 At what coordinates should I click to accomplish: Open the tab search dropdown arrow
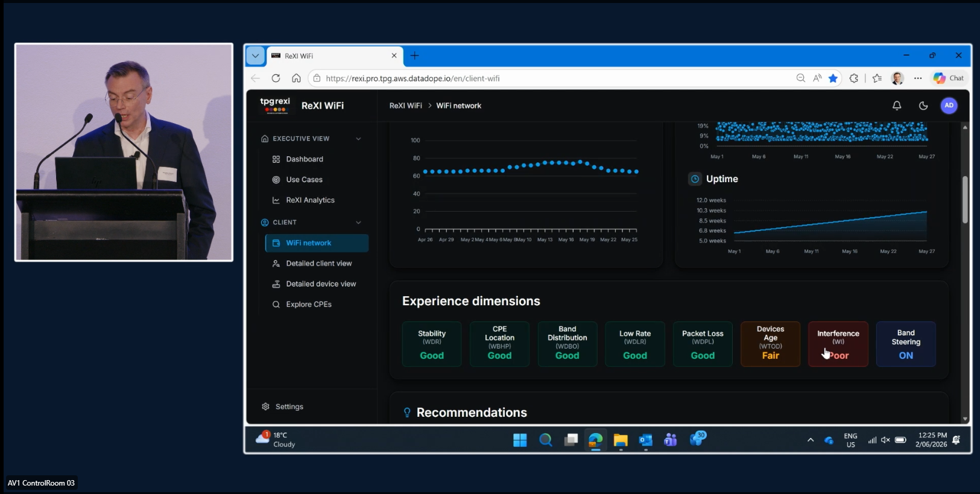[255, 55]
